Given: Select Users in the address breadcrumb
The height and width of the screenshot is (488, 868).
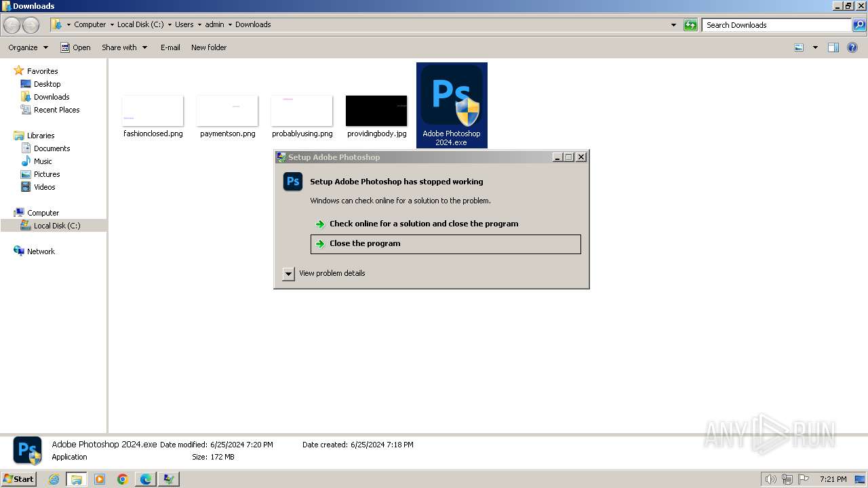Looking at the screenshot, I should [184, 24].
